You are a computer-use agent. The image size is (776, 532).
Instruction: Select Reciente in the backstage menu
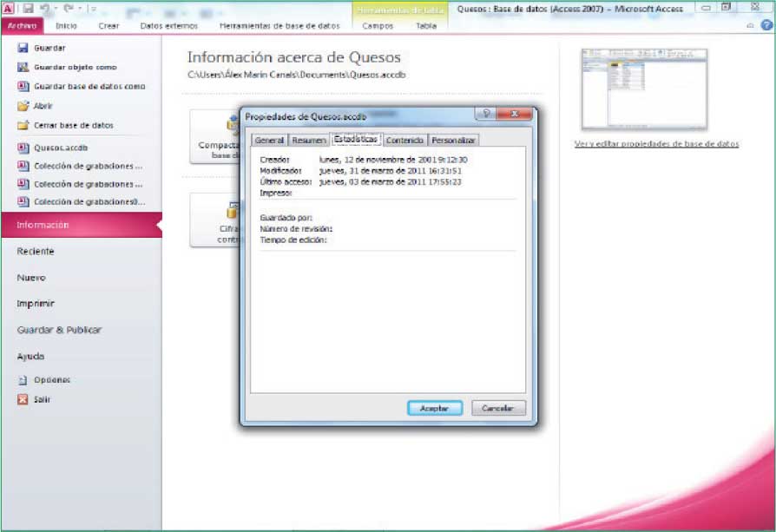point(36,251)
